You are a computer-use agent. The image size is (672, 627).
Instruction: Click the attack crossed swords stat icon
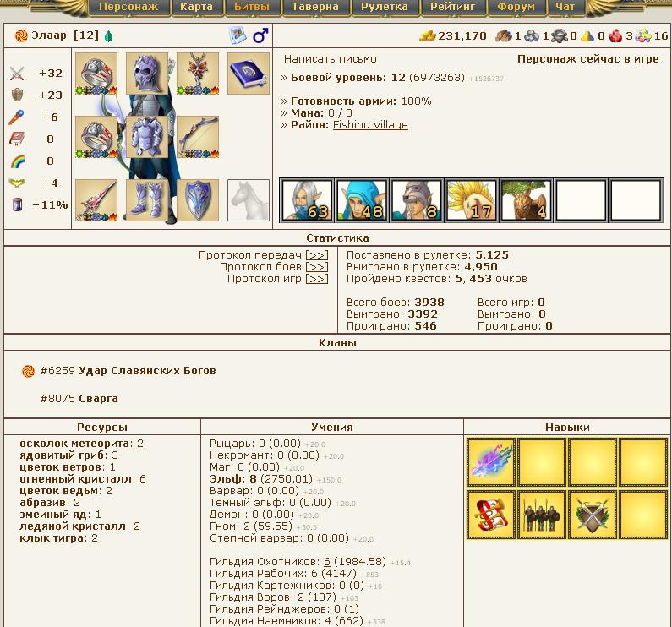click(17, 74)
